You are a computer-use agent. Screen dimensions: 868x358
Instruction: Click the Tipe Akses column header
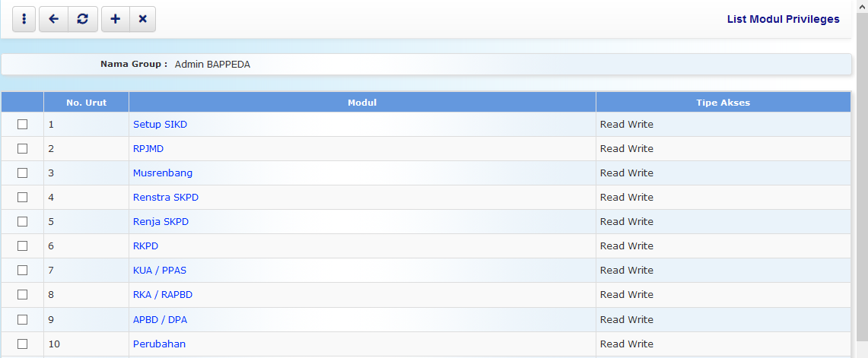pyautogui.click(x=723, y=103)
